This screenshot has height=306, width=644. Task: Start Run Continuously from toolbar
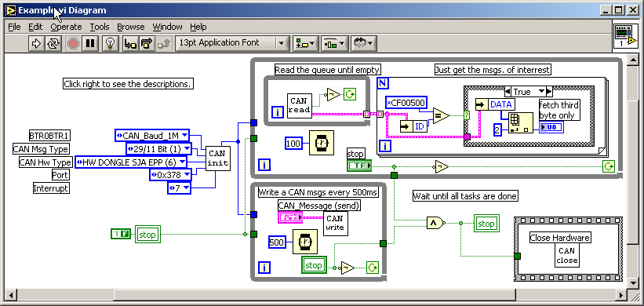point(52,43)
